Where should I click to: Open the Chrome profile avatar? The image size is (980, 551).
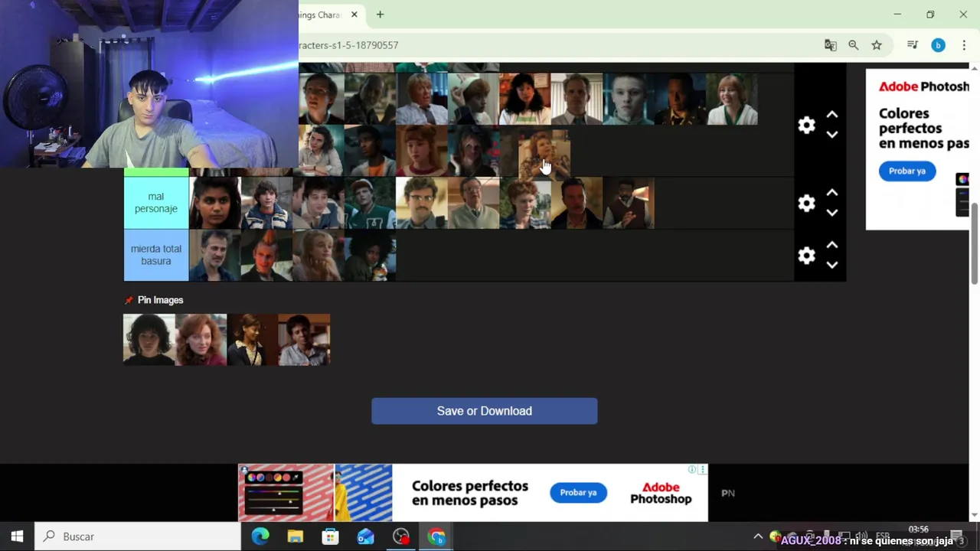coord(938,45)
